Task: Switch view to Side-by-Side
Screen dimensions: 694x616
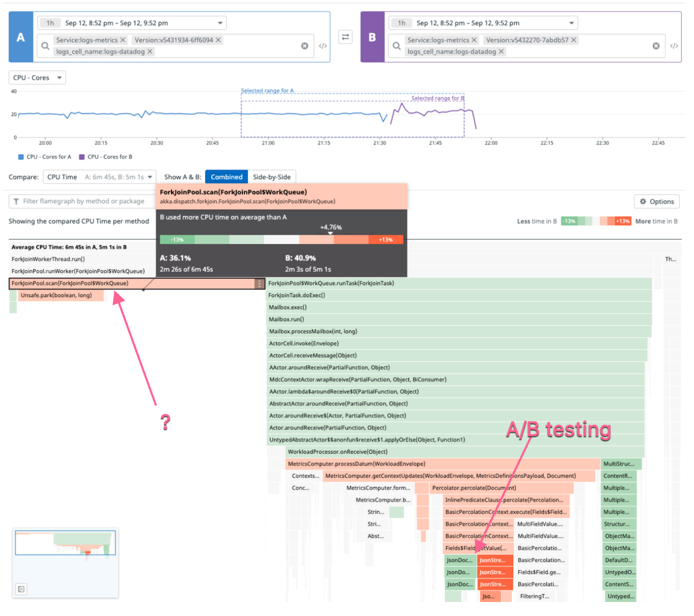Action: tap(272, 177)
